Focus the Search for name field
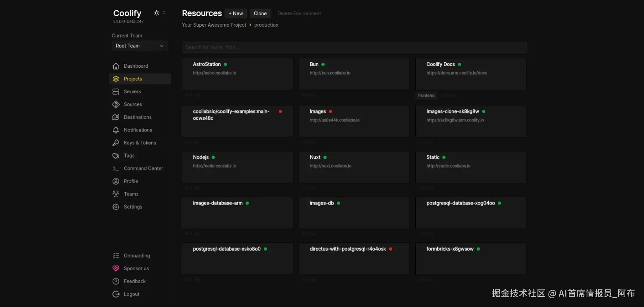 coord(354,47)
